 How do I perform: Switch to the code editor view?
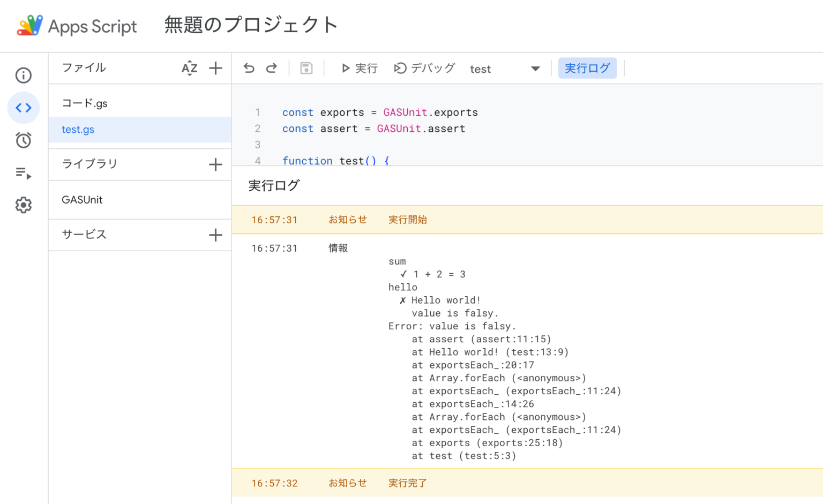tap(23, 107)
